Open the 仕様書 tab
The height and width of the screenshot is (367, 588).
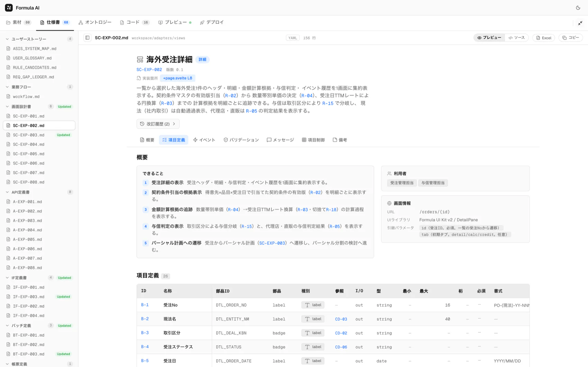(55, 22)
